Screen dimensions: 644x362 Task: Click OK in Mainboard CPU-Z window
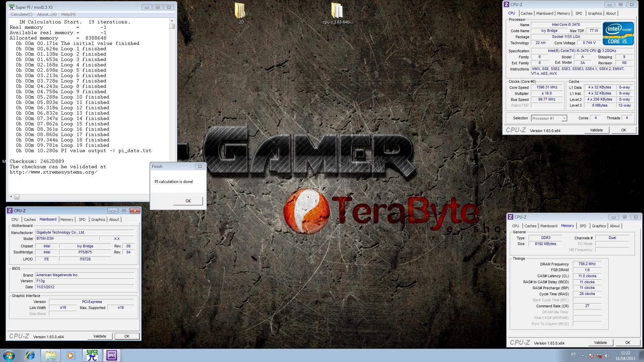(x=127, y=336)
